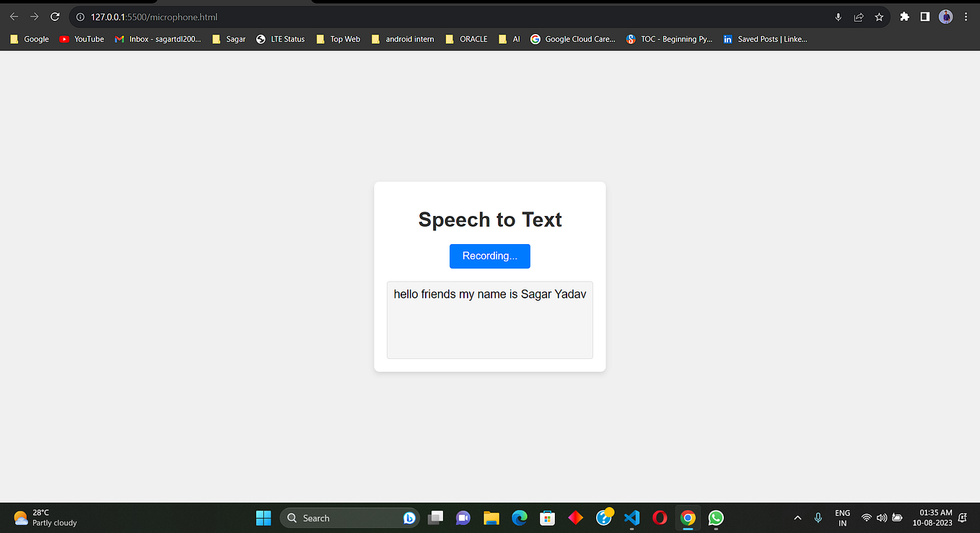This screenshot has width=980, height=533.
Task: Open the Saved Posts LinkedIn bookmark
Action: click(765, 39)
